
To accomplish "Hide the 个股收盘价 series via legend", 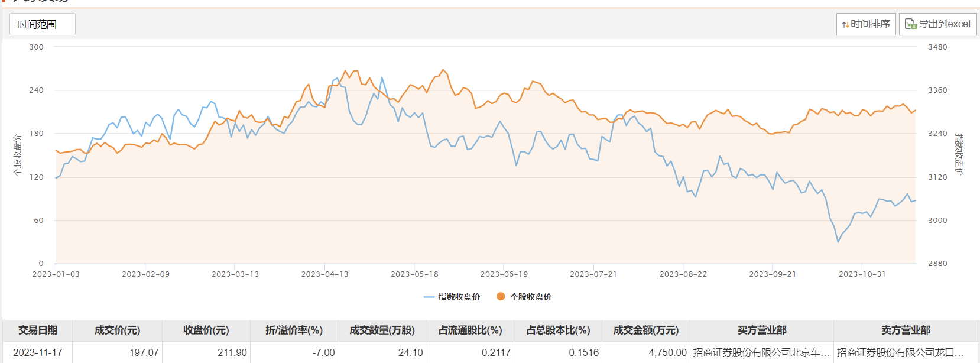I will (x=524, y=297).
